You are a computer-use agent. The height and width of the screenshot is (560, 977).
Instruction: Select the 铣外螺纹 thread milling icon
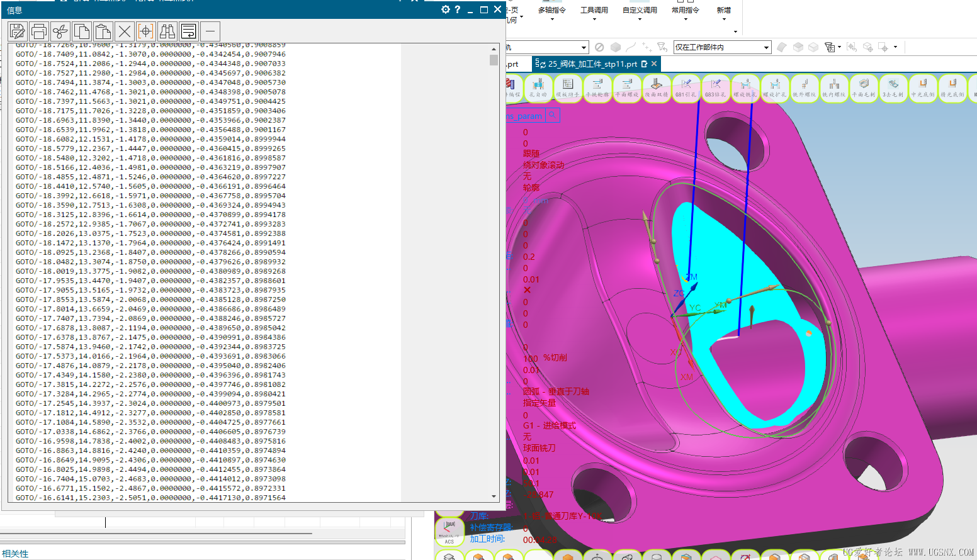tap(805, 87)
